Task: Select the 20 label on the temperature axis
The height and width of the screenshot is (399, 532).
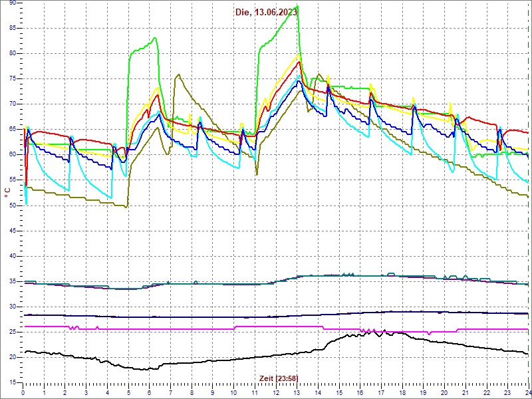Action: tap(12, 357)
